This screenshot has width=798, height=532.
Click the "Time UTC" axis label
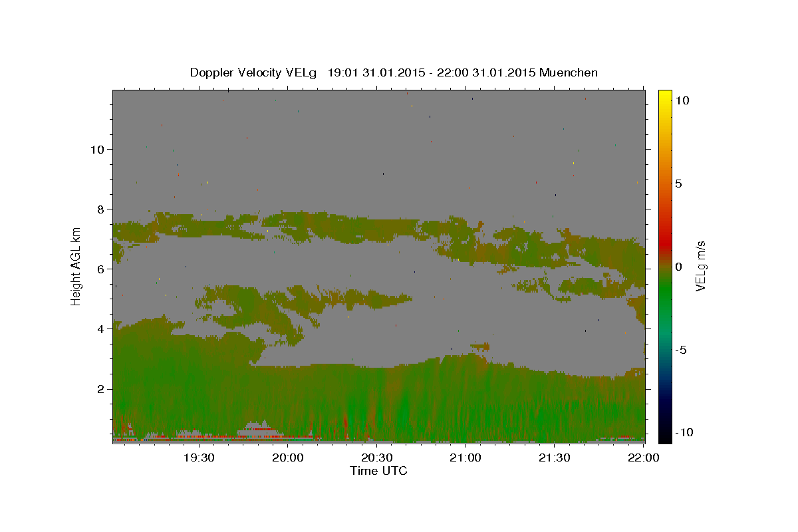click(378, 471)
